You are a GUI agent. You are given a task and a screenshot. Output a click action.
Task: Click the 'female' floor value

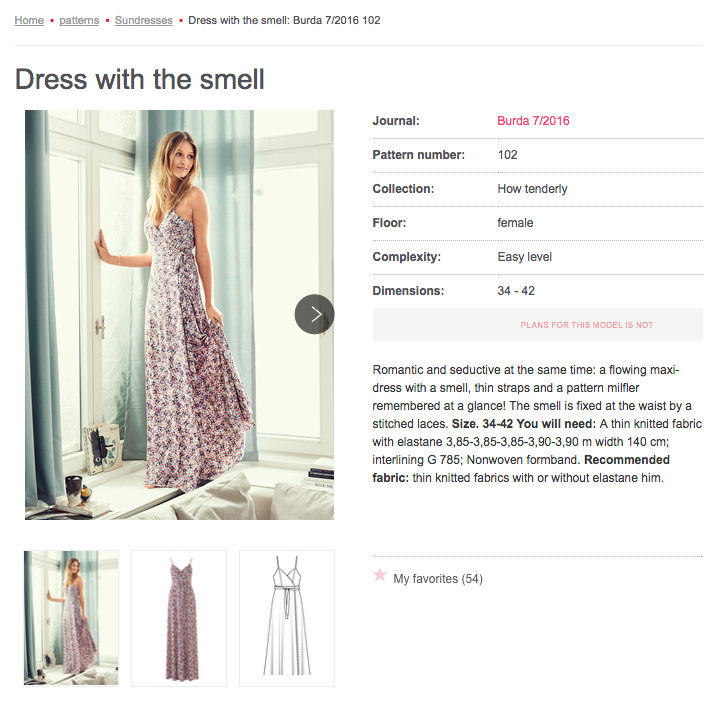[515, 223]
